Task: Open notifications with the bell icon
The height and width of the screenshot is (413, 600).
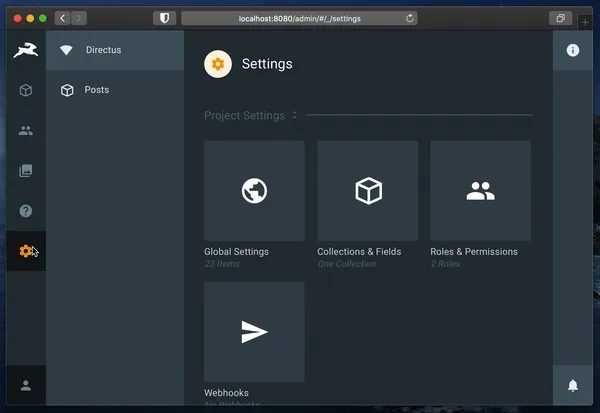Action: point(573,385)
